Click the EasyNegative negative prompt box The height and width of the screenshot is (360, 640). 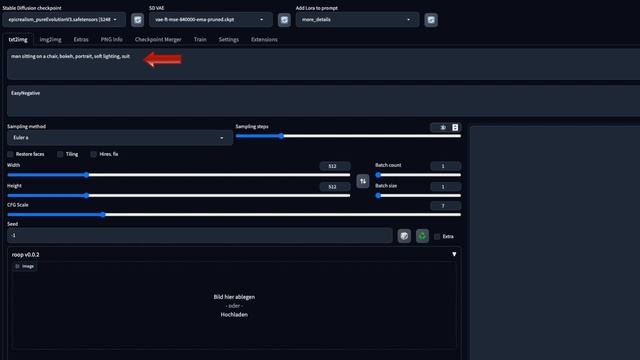coord(323,101)
